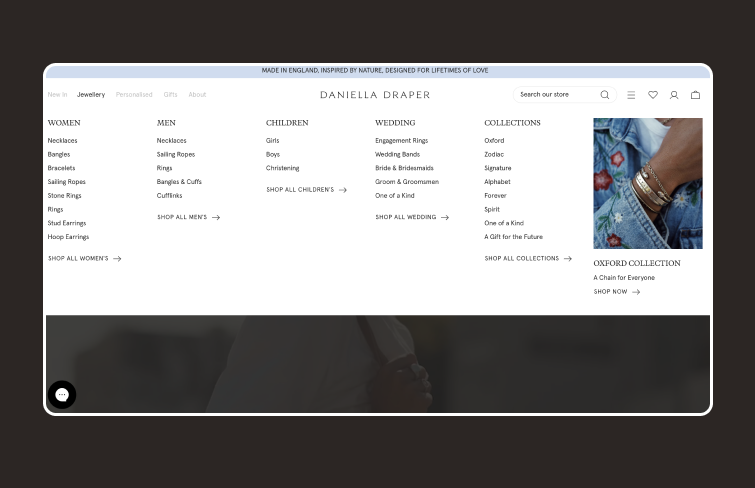This screenshot has height=488, width=755.
Task: Open the Spirit collection link
Action: tap(492, 210)
